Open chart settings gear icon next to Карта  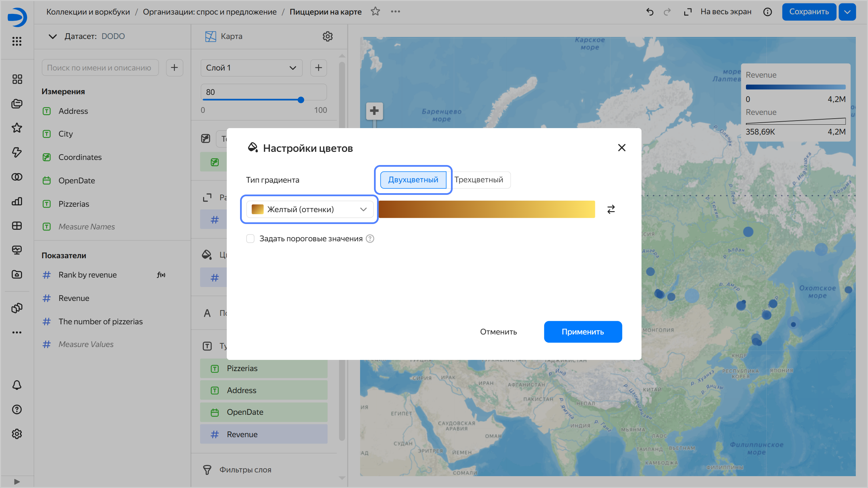point(328,36)
